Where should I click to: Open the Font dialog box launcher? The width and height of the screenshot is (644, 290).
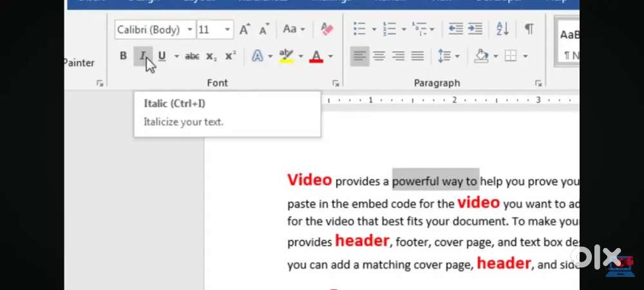[336, 83]
